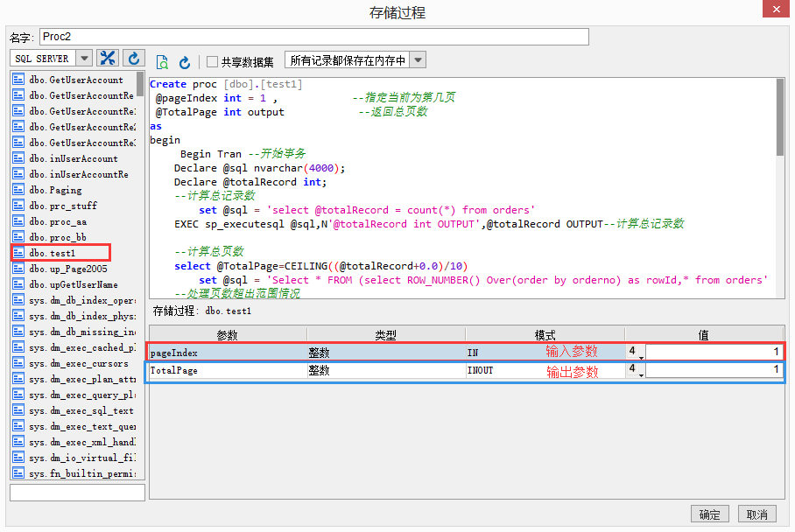Click the INOUT mode cell

coord(545,370)
